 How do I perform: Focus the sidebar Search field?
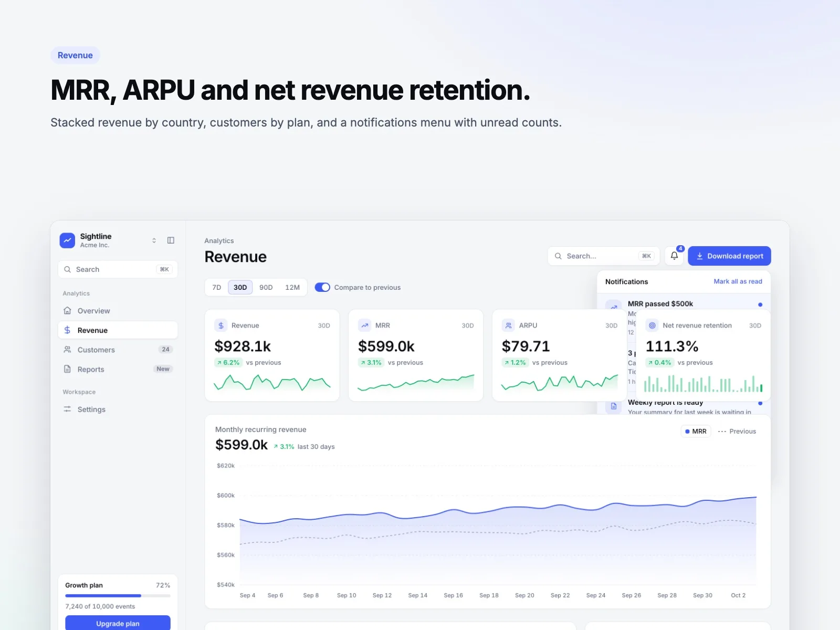click(118, 269)
